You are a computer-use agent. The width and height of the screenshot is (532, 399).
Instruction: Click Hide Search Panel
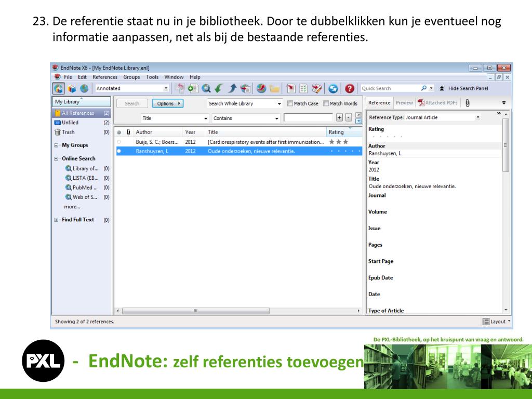(x=464, y=88)
